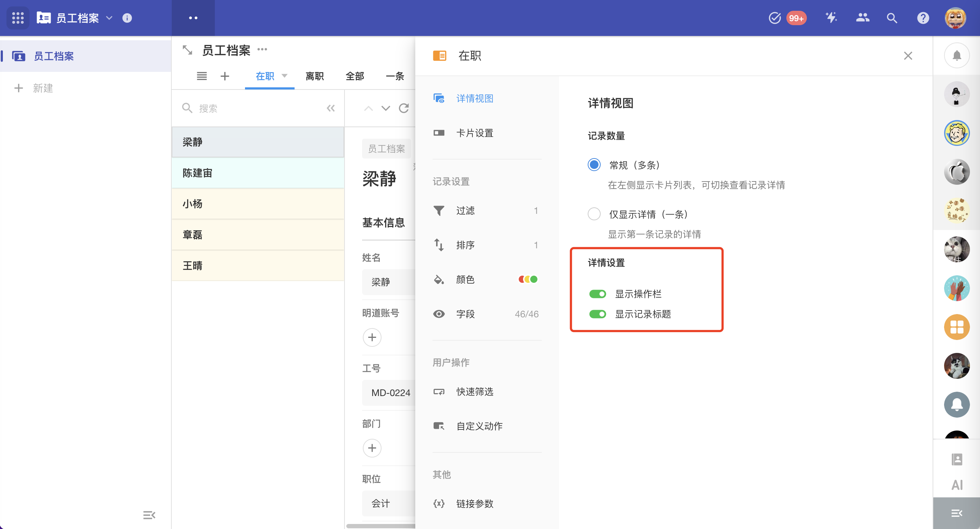The height and width of the screenshot is (529, 980).
Task: Open the 员工档案 worksheet more options
Action: [x=262, y=50]
